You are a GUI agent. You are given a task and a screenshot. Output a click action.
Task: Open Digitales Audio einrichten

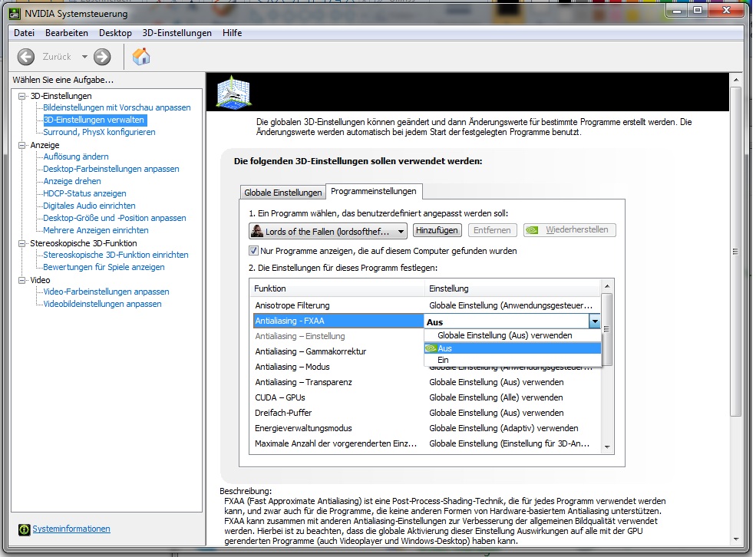tap(89, 206)
